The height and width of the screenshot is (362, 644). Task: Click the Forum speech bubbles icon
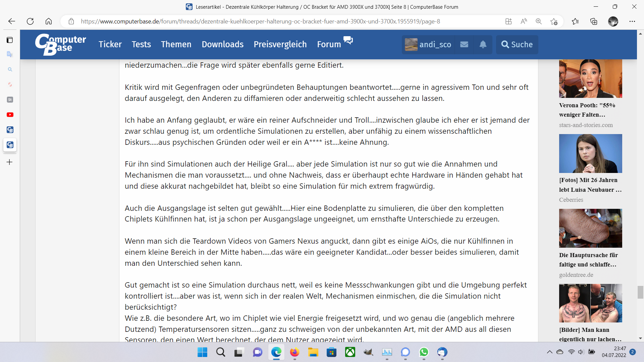(x=348, y=40)
